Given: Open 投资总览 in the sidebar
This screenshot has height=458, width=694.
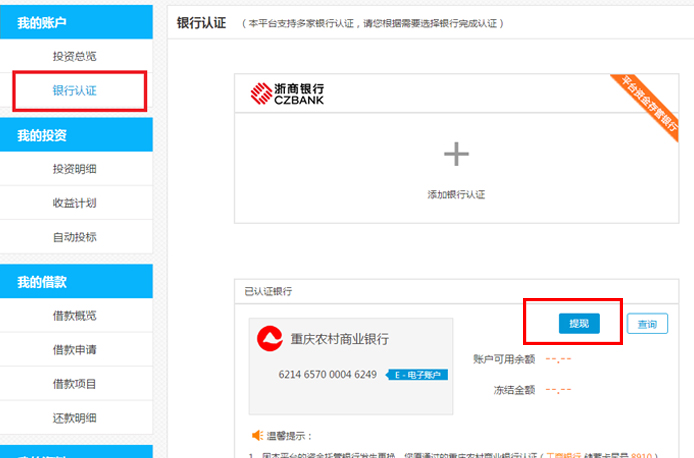Looking at the screenshot, I should click(74, 56).
